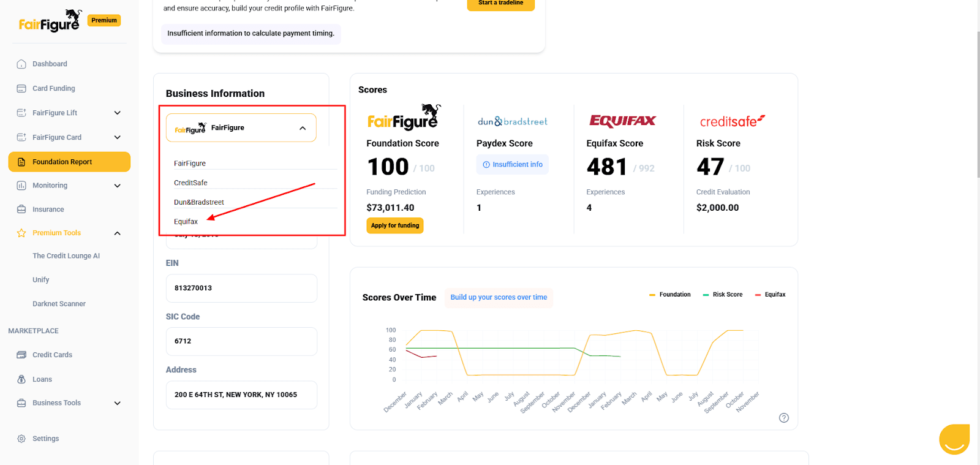Collapse the Premium Tools section chevron
This screenshot has height=465, width=980.
pos(118,233)
